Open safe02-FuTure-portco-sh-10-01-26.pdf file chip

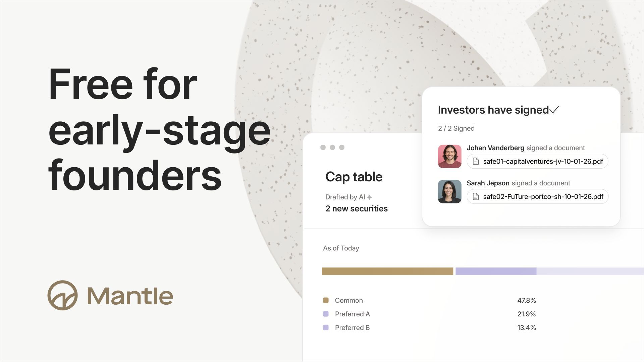click(537, 197)
